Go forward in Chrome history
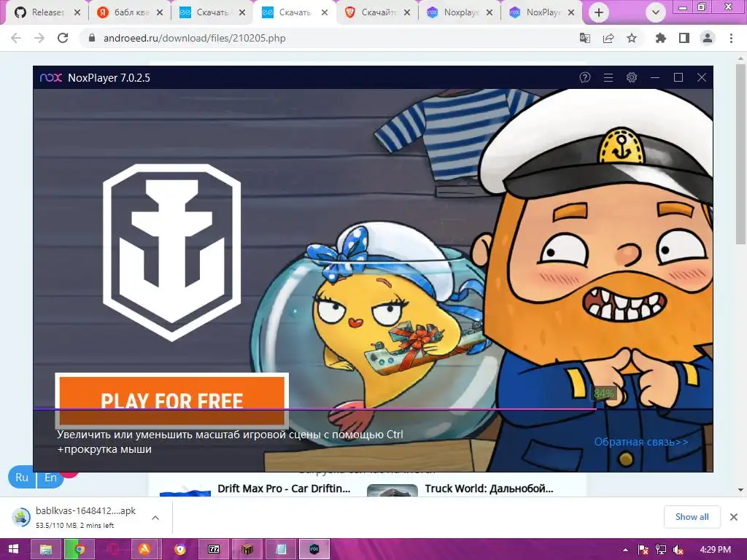The image size is (747, 560). coord(39,38)
